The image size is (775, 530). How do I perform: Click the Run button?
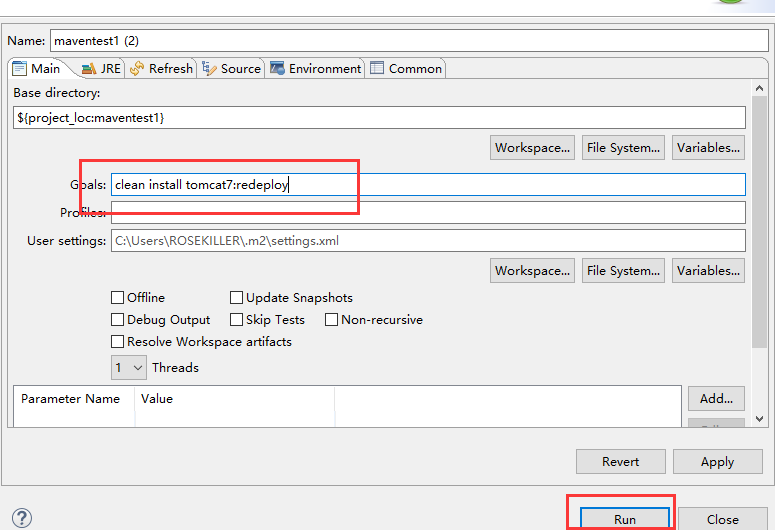pyautogui.click(x=625, y=519)
